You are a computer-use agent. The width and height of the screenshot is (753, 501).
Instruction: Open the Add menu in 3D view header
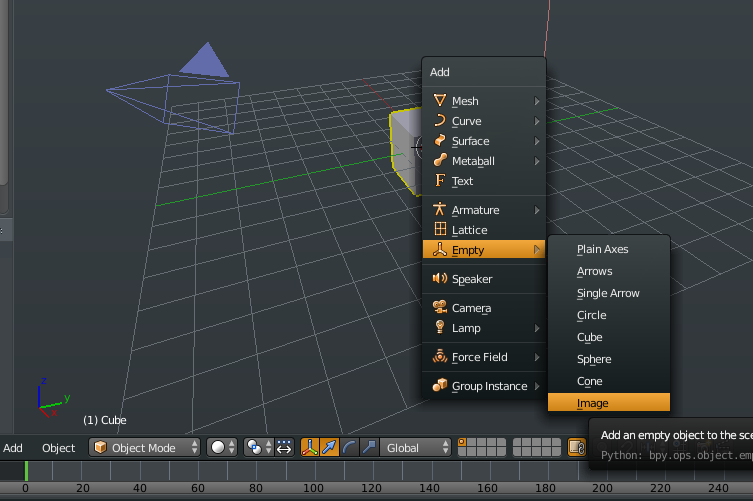(x=13, y=448)
